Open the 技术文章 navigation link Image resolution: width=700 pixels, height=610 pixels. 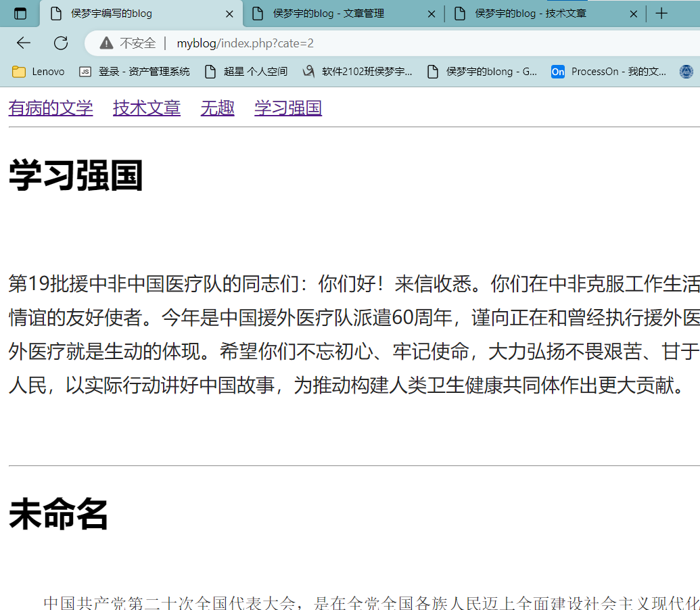coord(146,108)
